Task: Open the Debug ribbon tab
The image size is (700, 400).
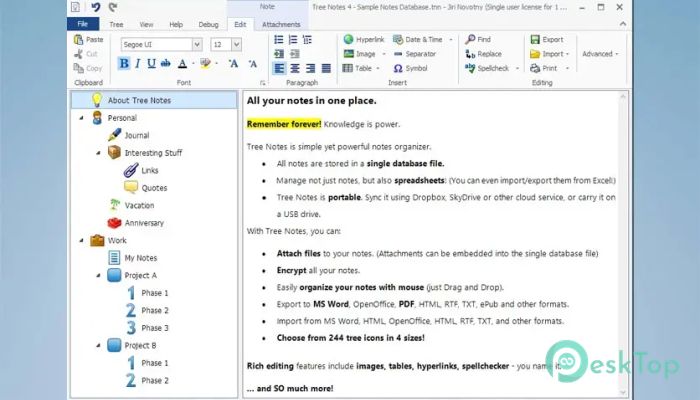Action: point(208,25)
